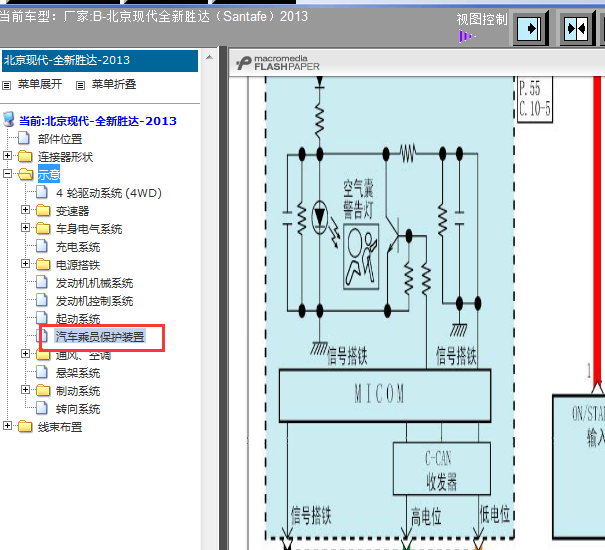
Task: Select the 连接器形状 folder label
Action: point(65,157)
